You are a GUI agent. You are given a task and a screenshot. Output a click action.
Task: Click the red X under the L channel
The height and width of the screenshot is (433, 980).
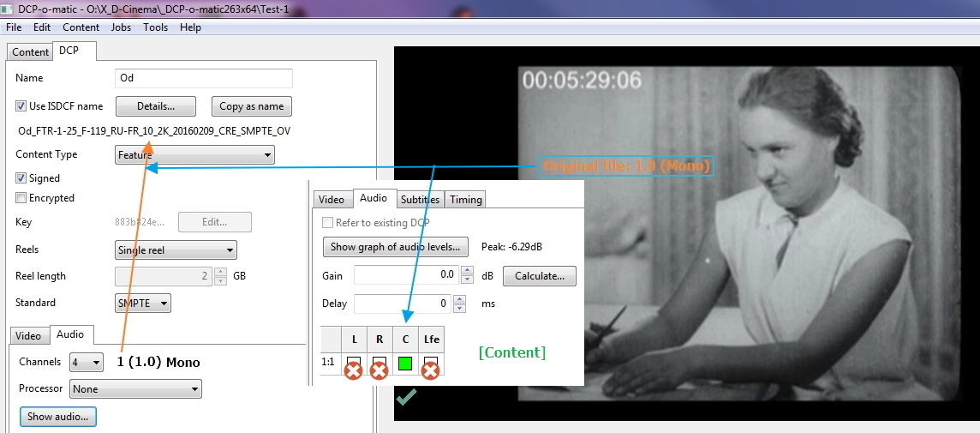(x=353, y=370)
